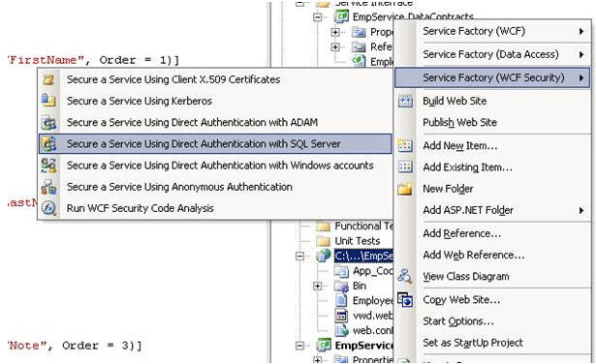
Task: Click the View Class Diagram icon
Action: pyautogui.click(x=404, y=276)
